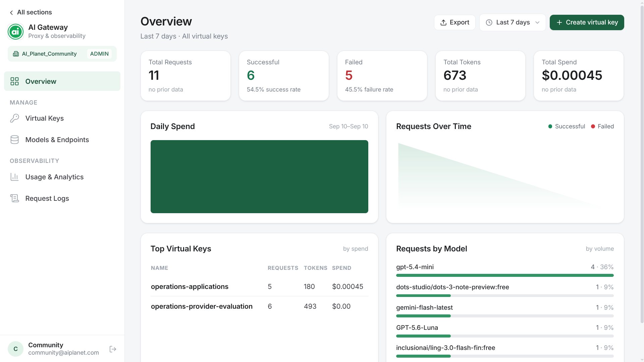Viewport: 644px width, 362px height.
Task: Click the Failed legend red dot
Action: pyautogui.click(x=593, y=126)
